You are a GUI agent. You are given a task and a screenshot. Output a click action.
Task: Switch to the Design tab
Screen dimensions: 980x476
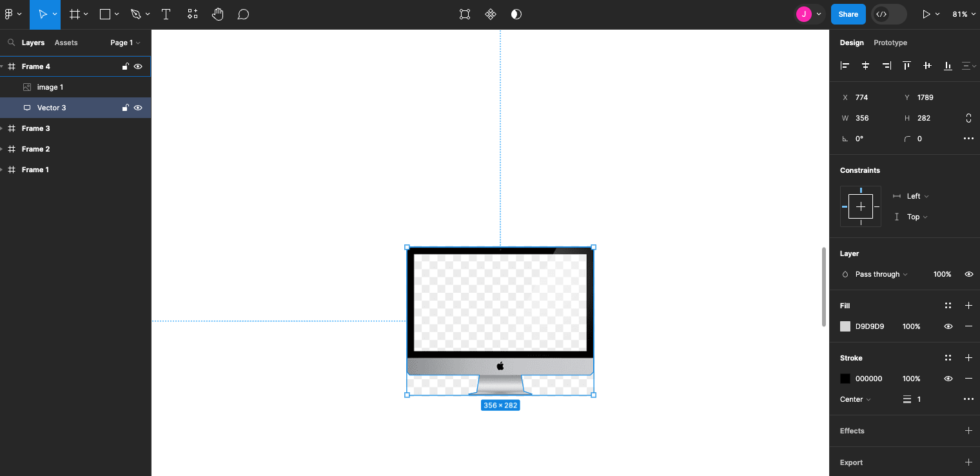[852, 43]
